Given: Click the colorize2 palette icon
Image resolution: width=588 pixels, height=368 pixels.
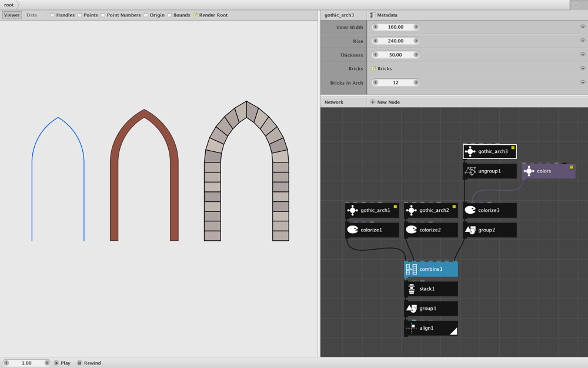Looking at the screenshot, I should coord(412,230).
